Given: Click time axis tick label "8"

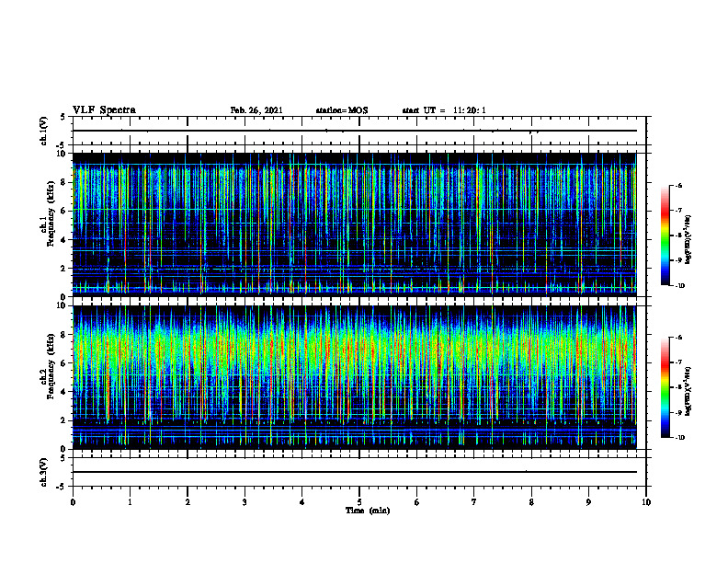Looking at the screenshot, I should click(531, 502).
